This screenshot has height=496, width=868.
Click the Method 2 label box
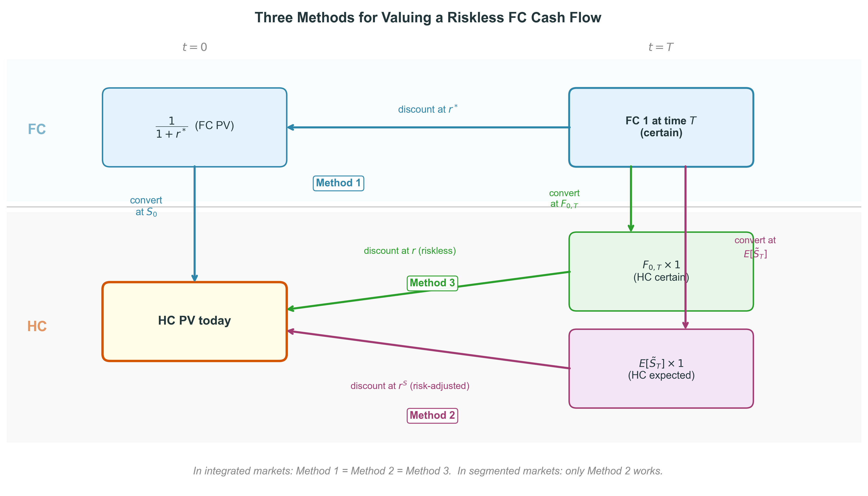pos(432,416)
